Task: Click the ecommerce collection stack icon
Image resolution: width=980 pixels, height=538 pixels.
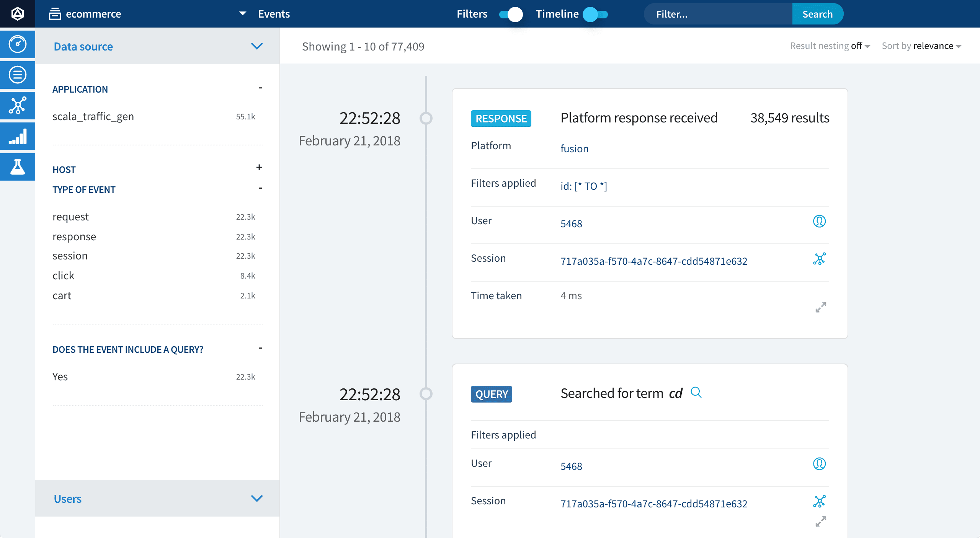Action: [55, 14]
